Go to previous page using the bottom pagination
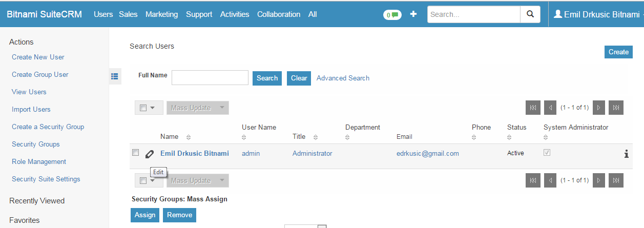The height and width of the screenshot is (228, 644). click(x=550, y=180)
